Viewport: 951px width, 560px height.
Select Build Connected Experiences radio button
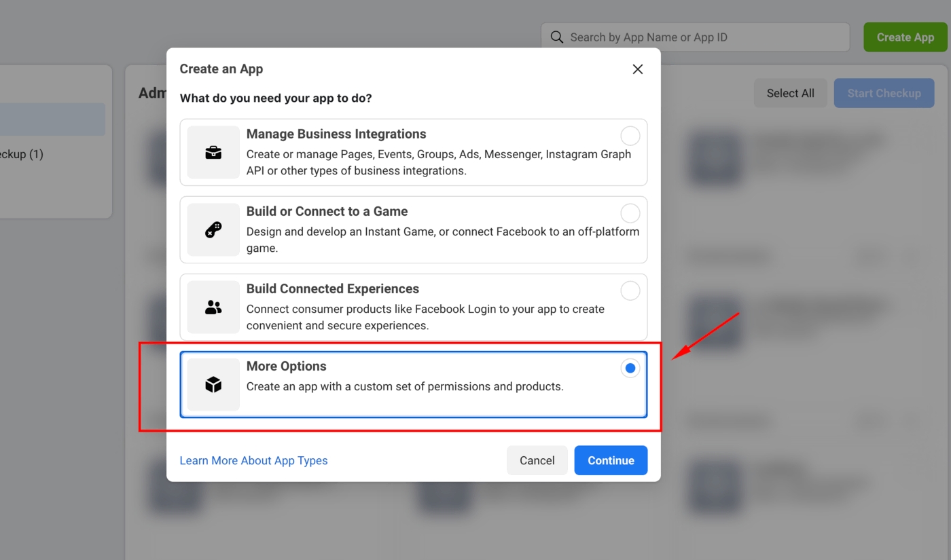[630, 291]
